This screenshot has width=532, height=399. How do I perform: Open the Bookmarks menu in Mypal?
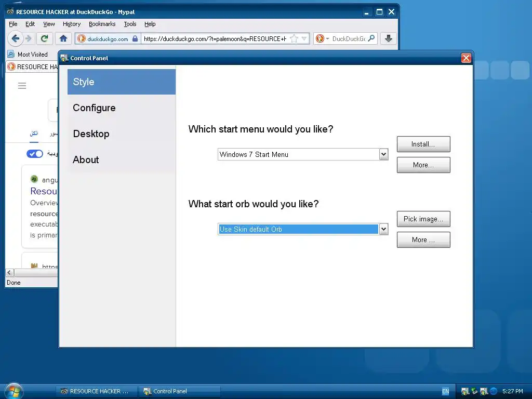point(102,24)
